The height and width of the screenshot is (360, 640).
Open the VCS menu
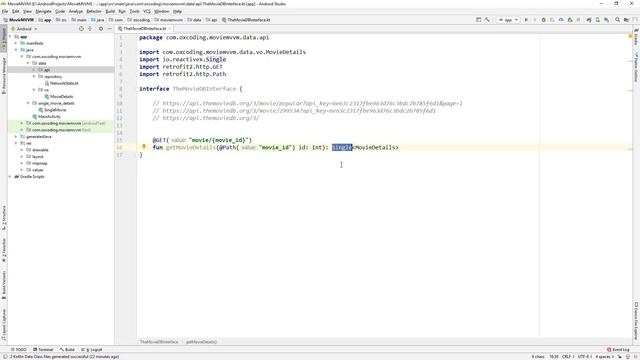coord(147,11)
